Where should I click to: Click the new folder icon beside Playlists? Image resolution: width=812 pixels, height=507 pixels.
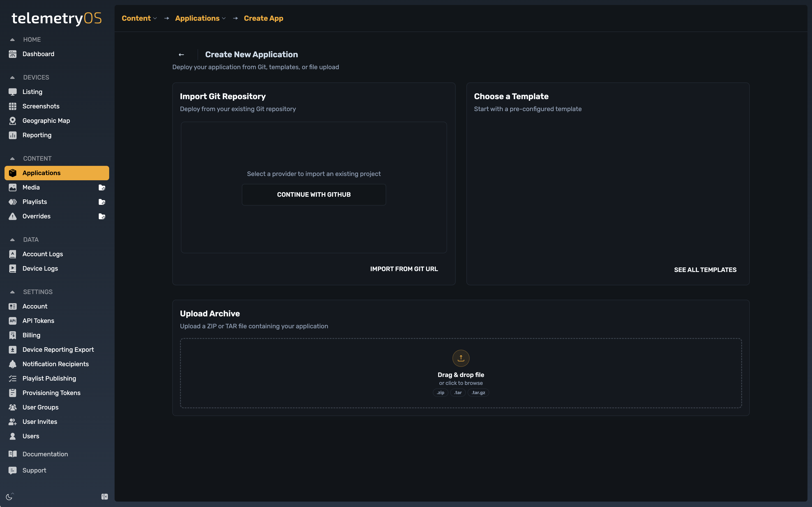pyautogui.click(x=102, y=202)
